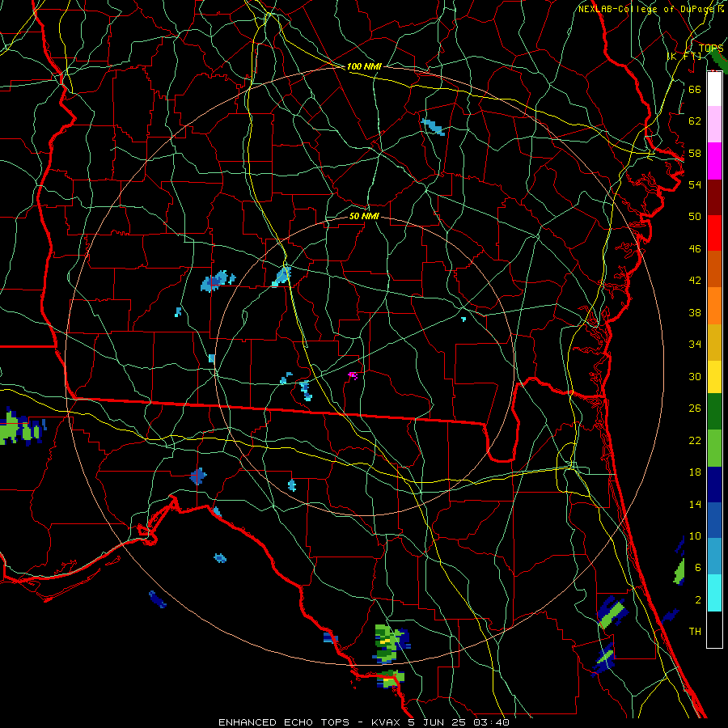Click the "KVAX" radar site identifier
728x728 pixels.
pos(387,722)
